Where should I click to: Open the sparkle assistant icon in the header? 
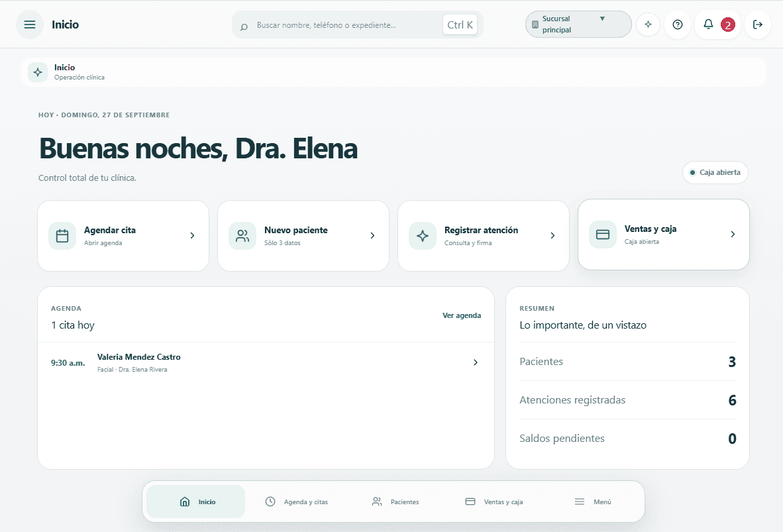point(648,25)
